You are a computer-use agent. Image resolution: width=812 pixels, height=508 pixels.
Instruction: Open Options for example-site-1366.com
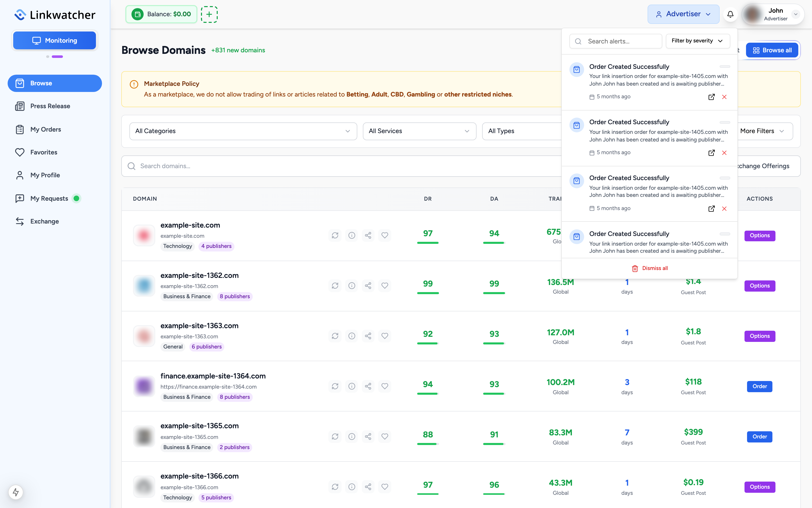[760, 487]
